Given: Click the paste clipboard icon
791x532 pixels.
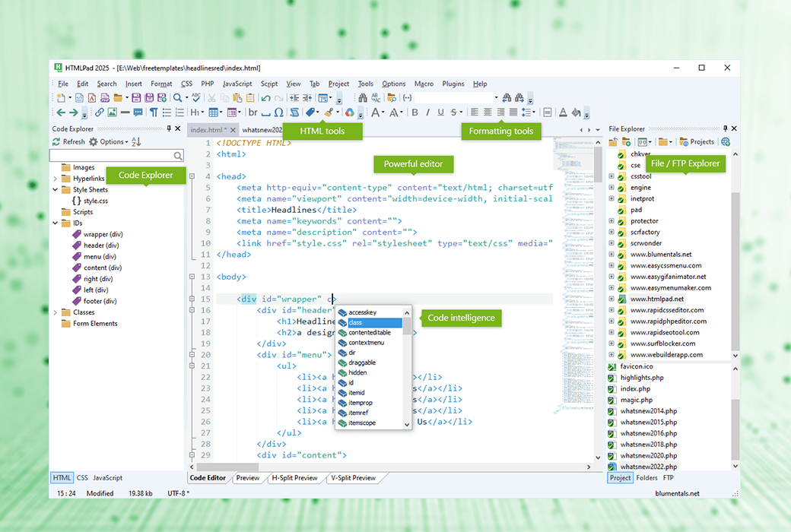Looking at the screenshot, I should 237,98.
